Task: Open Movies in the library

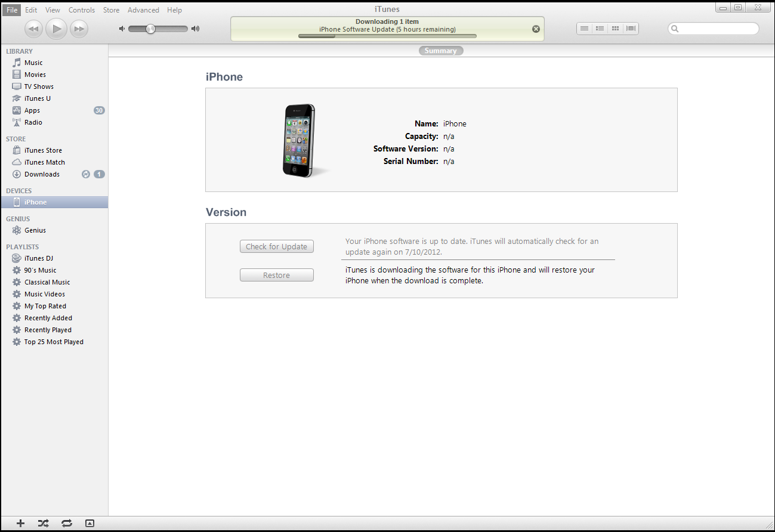Action: click(54, 75)
